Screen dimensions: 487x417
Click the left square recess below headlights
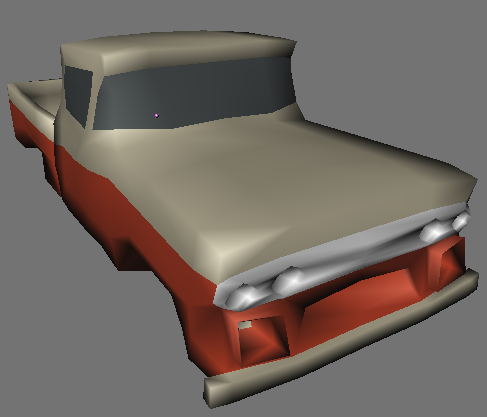point(263,338)
